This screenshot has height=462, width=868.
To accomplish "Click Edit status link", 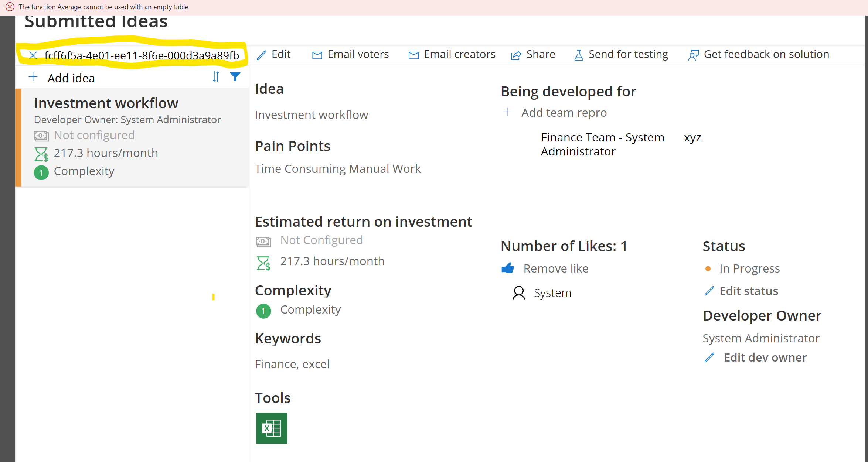I will (x=748, y=291).
